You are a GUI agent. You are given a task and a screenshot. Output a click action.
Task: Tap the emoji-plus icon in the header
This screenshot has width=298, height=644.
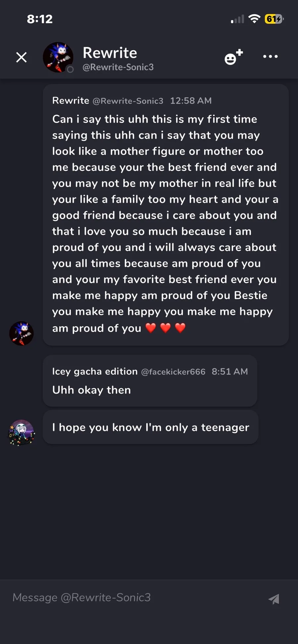coord(233,57)
